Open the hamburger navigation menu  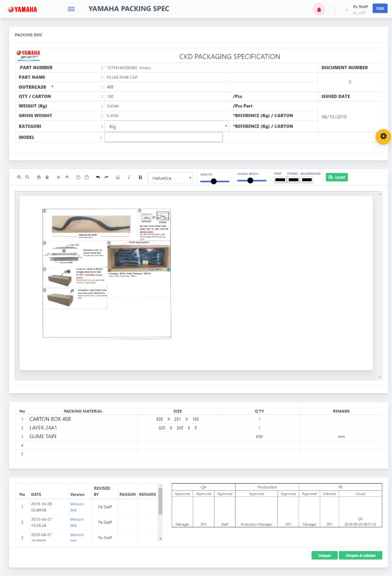71,9
